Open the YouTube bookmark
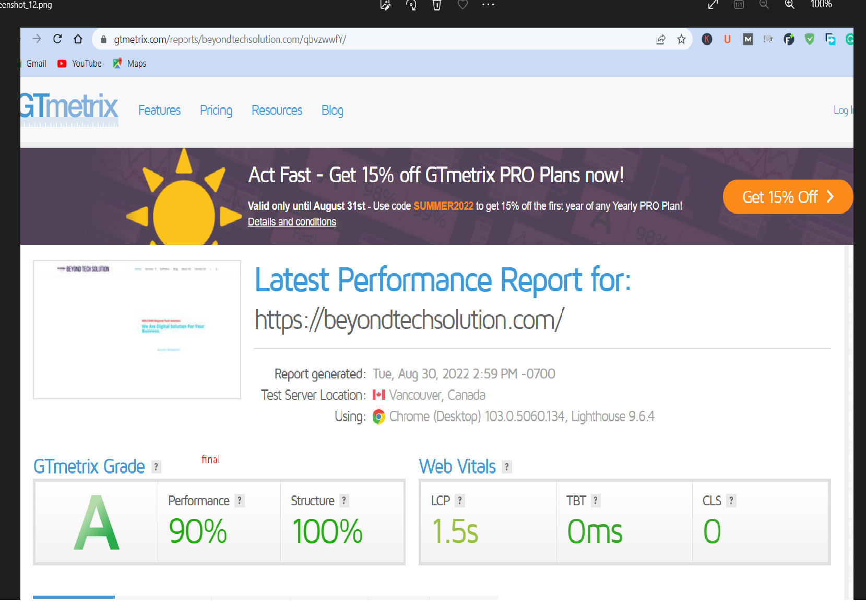This screenshot has height=616, width=866. (80, 64)
